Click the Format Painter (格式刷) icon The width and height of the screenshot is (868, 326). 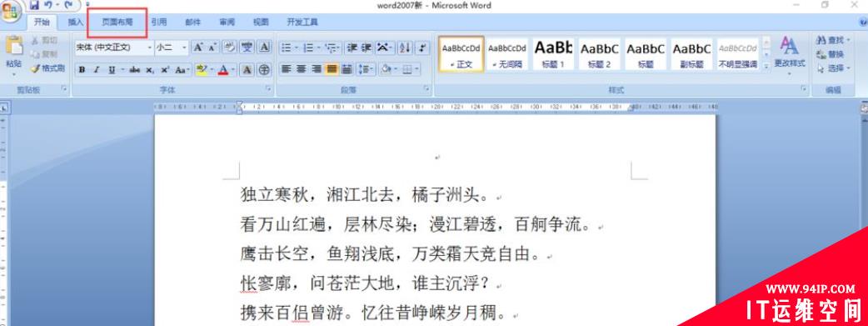[47, 68]
